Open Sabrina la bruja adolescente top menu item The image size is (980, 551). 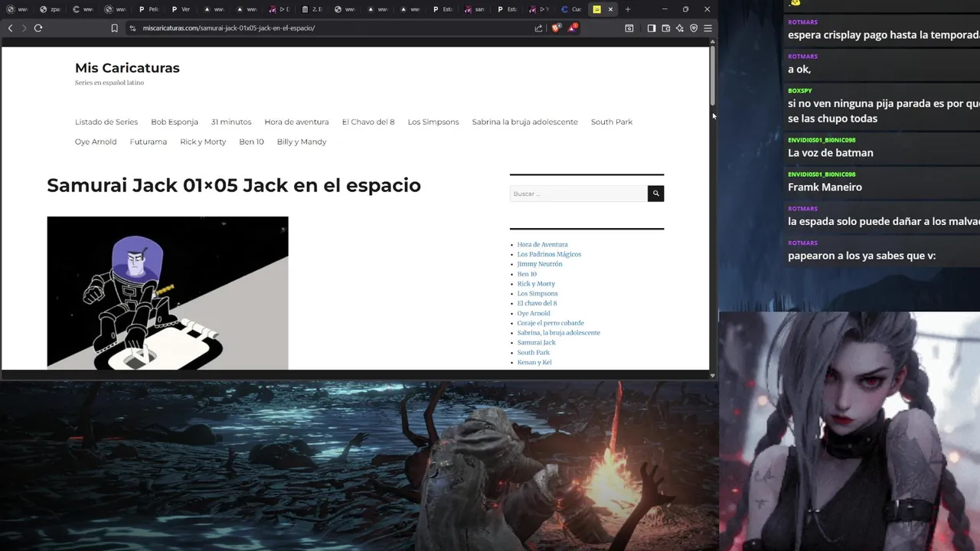[x=524, y=122]
